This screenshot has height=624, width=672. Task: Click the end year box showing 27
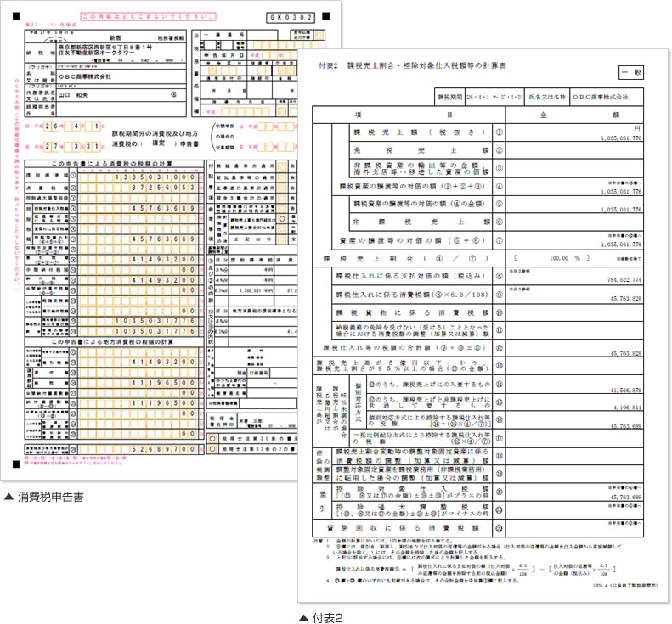pos(52,147)
